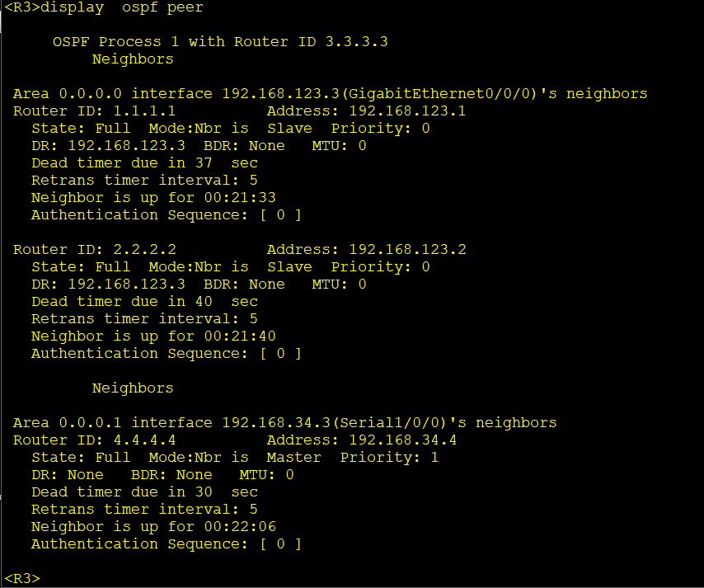Click the R3 command prompt at bottom

[x=22, y=578]
